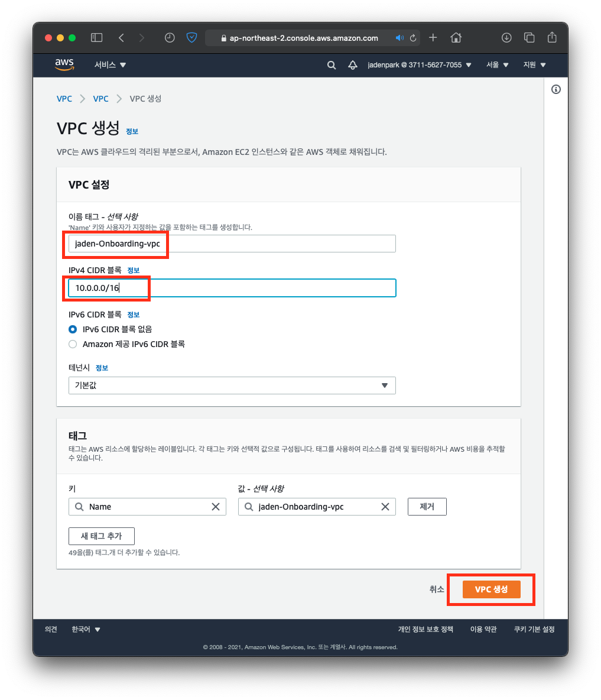The width and height of the screenshot is (601, 700).
Task: Mute the tab audio speaker icon
Action: (x=399, y=38)
